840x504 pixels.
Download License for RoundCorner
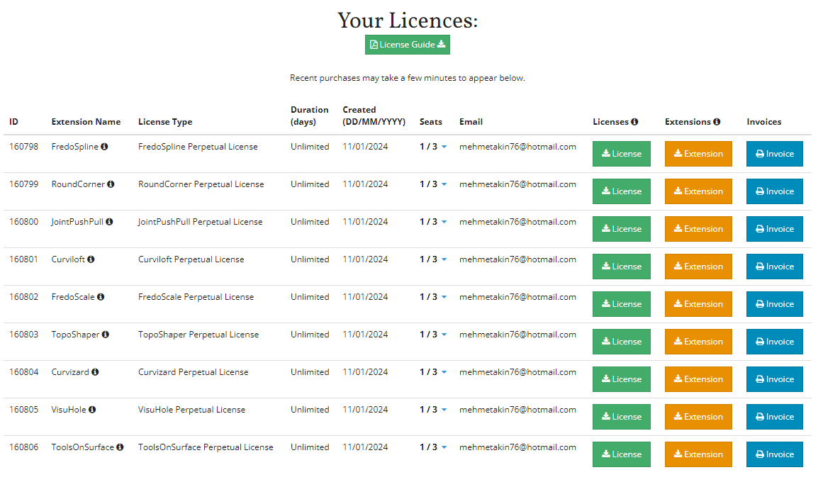(x=622, y=191)
